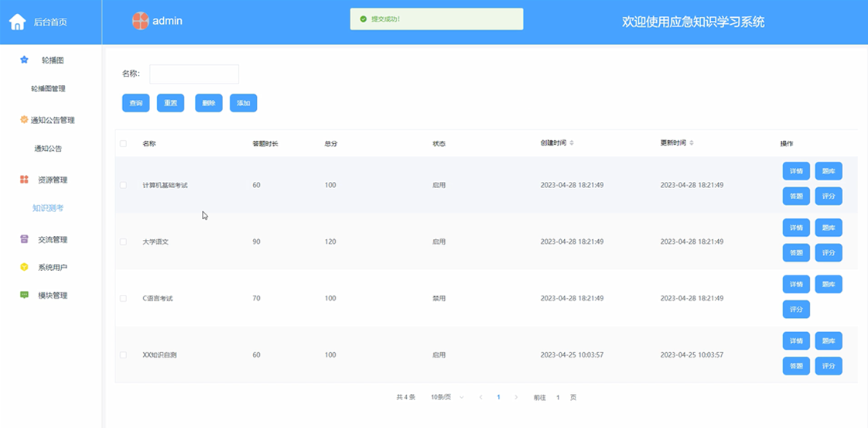Open 题库 for C语言考试
The width and height of the screenshot is (868, 428).
pos(829,284)
